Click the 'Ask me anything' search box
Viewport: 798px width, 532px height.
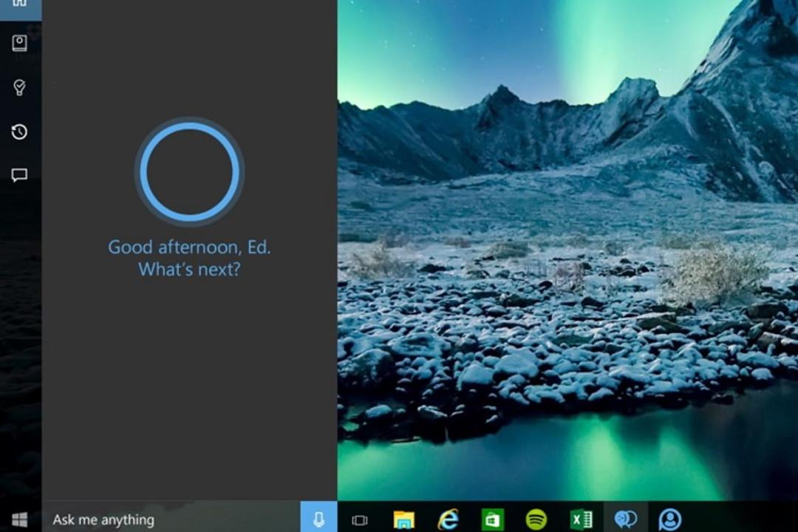coord(171,519)
